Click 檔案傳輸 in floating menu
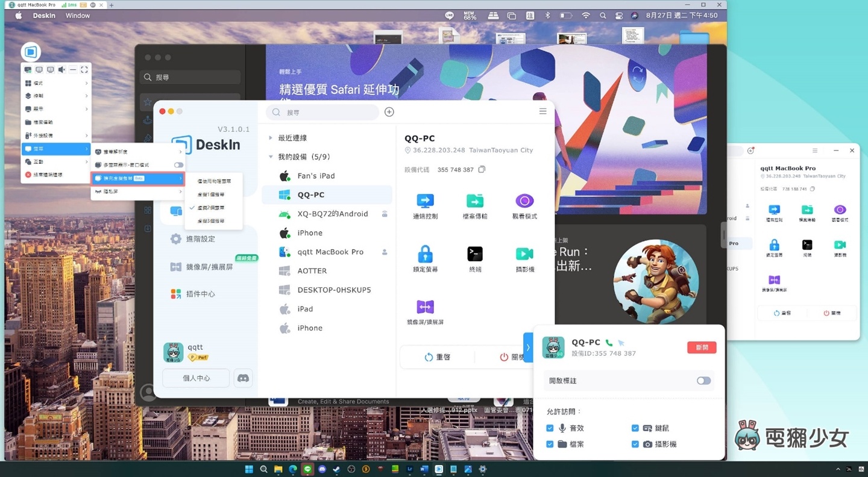868x477 pixels. [55, 122]
